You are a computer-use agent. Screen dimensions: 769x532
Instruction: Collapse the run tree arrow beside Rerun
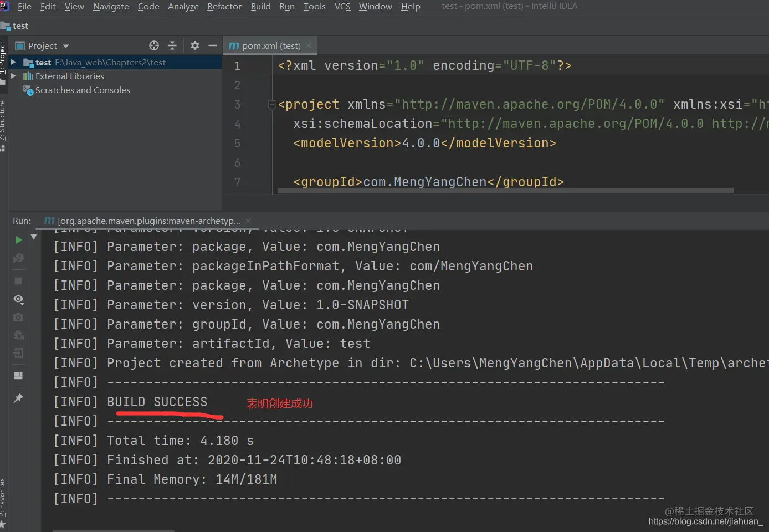click(34, 237)
